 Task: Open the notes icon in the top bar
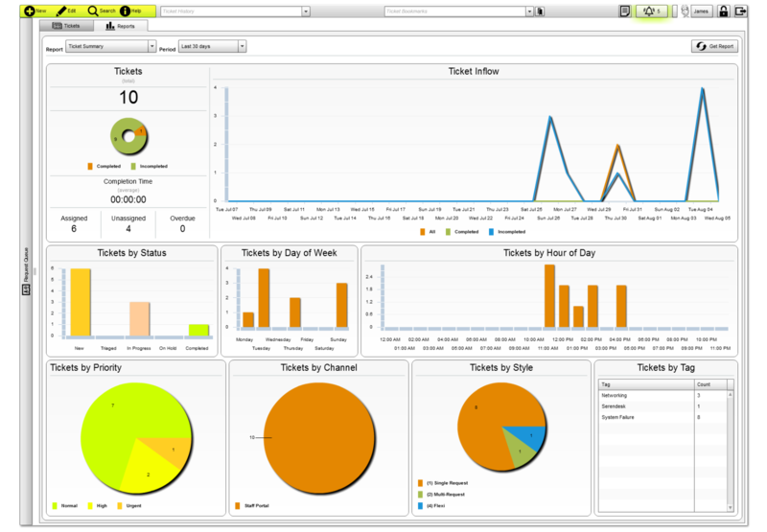click(x=625, y=11)
